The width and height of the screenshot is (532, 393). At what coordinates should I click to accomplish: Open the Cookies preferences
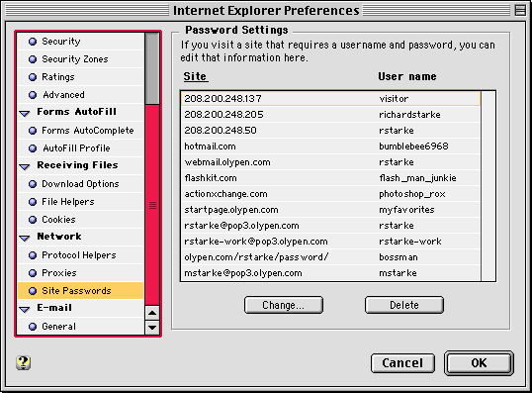81,220
